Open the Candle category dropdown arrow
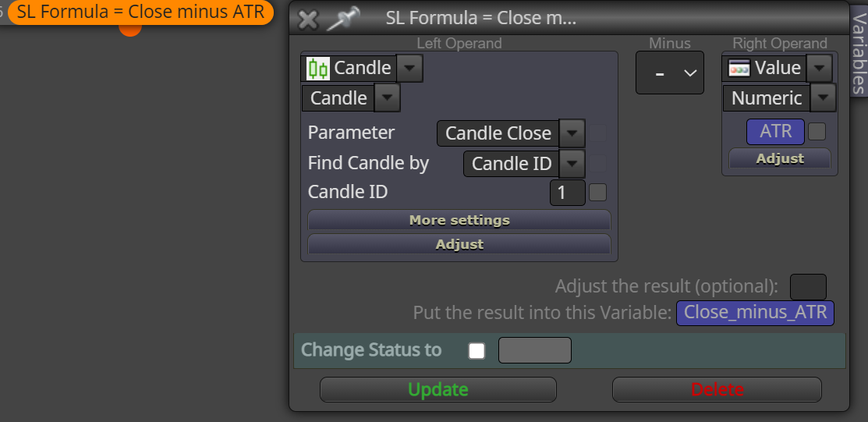 pos(409,69)
